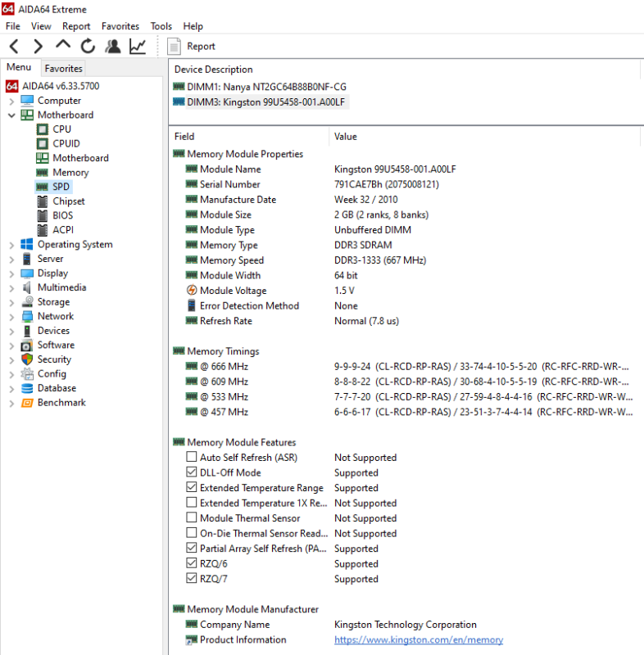Select the Chipset icon in the tree
Viewport: 644px width, 655px height.
pyautogui.click(x=43, y=201)
